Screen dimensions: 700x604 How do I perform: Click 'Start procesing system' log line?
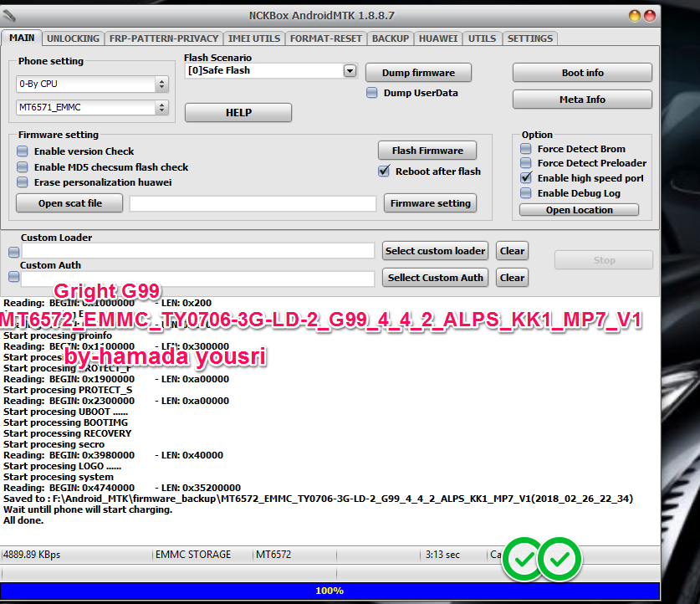point(59,477)
